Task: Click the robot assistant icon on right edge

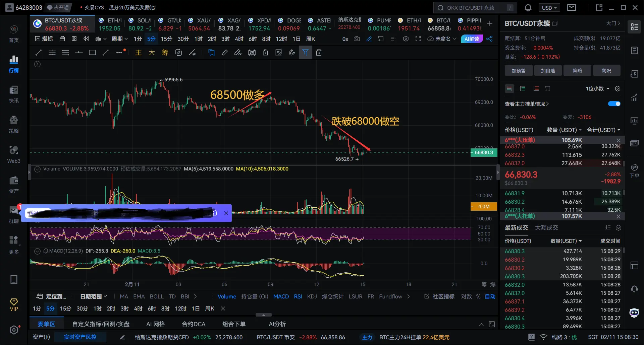Action: 634,313
